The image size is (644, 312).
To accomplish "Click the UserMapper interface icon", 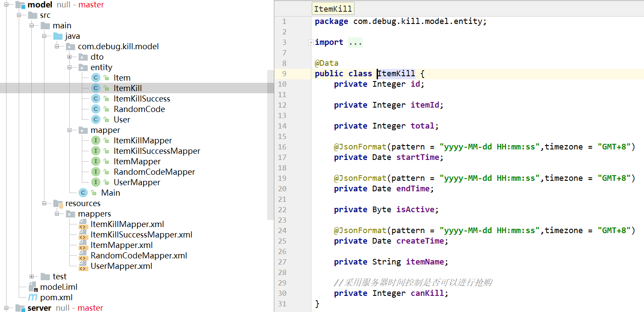I will click(96, 182).
